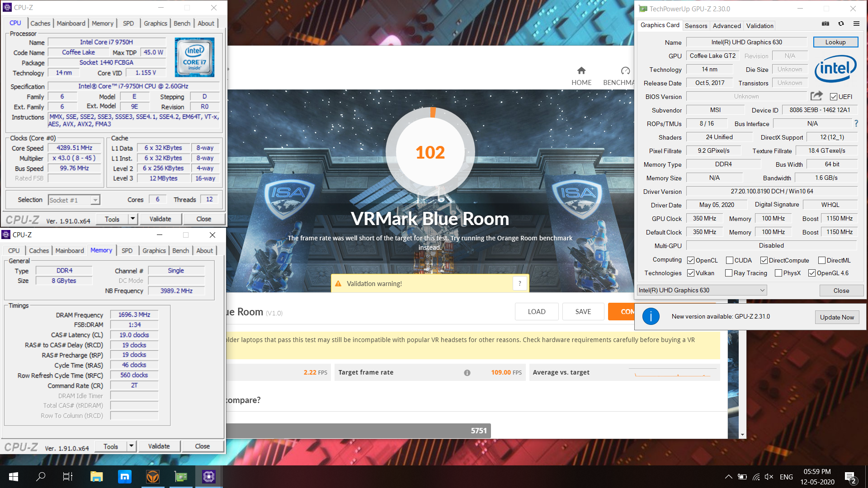Switch to GPU-Z Sensors tab

point(696,26)
